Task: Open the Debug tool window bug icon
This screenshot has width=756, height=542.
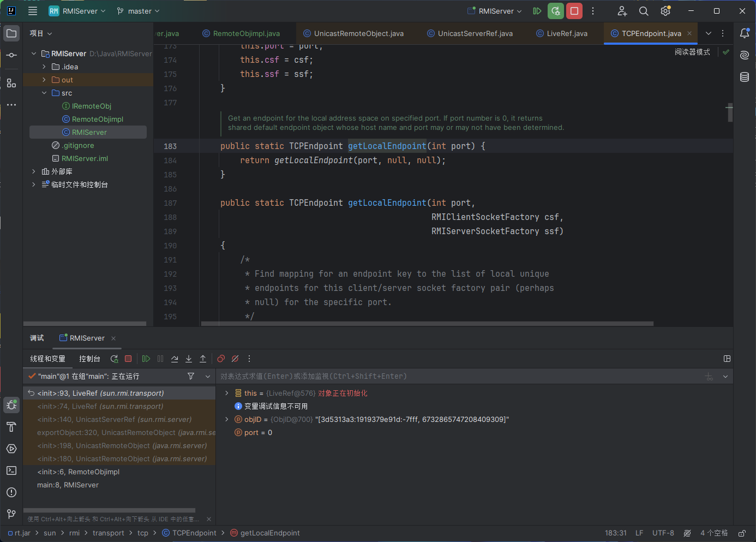Action: [x=11, y=405]
